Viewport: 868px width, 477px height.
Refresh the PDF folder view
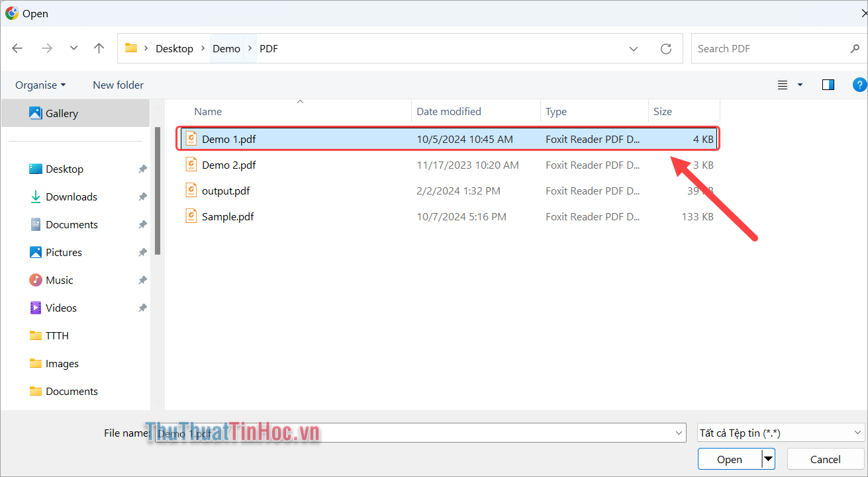(x=666, y=49)
